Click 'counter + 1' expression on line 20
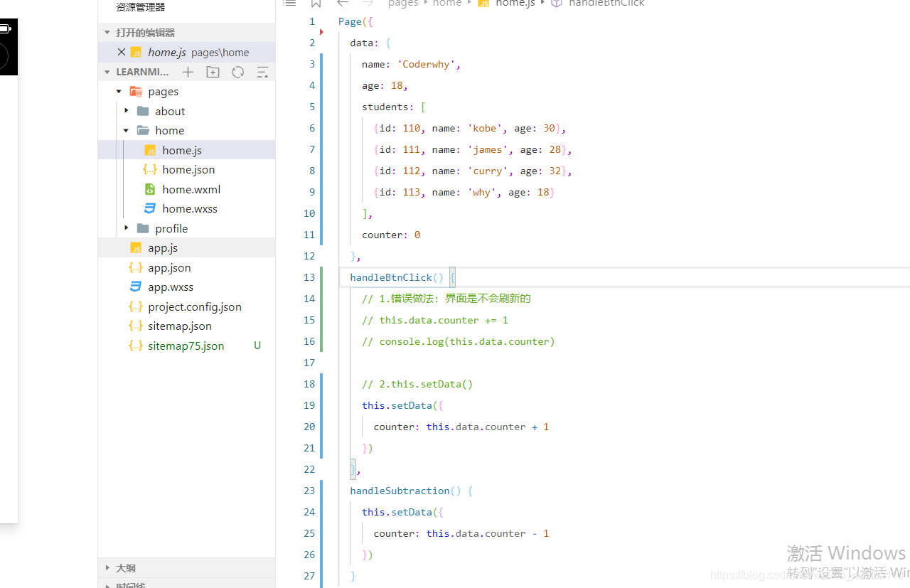This screenshot has height=588, width=910. pos(517,427)
